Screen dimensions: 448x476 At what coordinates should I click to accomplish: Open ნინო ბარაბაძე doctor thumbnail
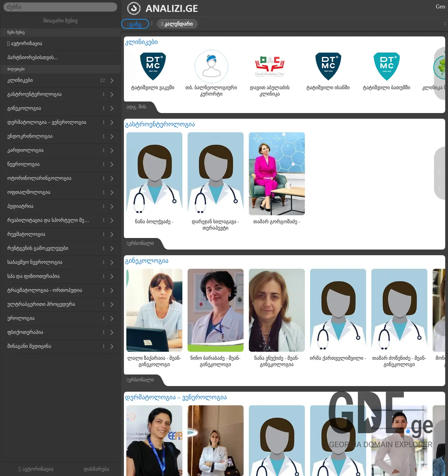(215, 310)
